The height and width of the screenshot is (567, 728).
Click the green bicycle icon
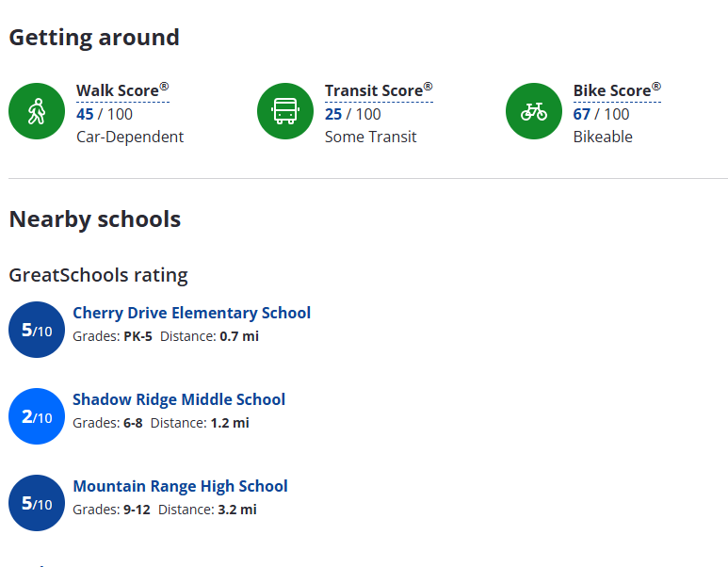tap(533, 111)
